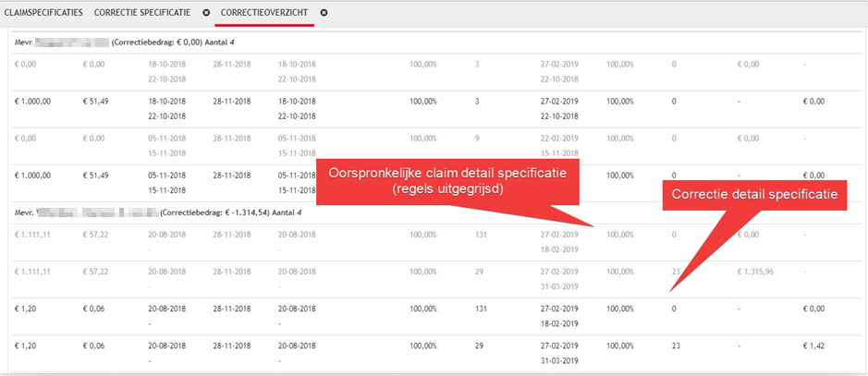Click € 0,06 in the 131 row
868x376 pixels.
[93, 308]
